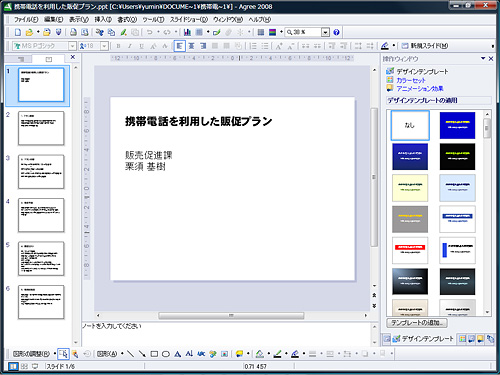Viewport: 500px width, 375px height.
Task: Choose the fill color bucket icon
Action: coord(260,354)
